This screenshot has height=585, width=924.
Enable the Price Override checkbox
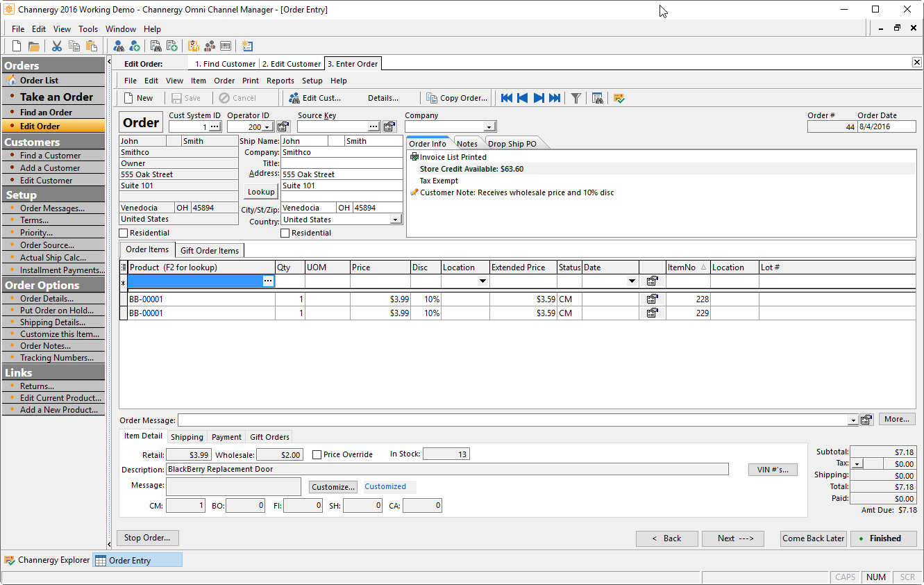tap(317, 455)
